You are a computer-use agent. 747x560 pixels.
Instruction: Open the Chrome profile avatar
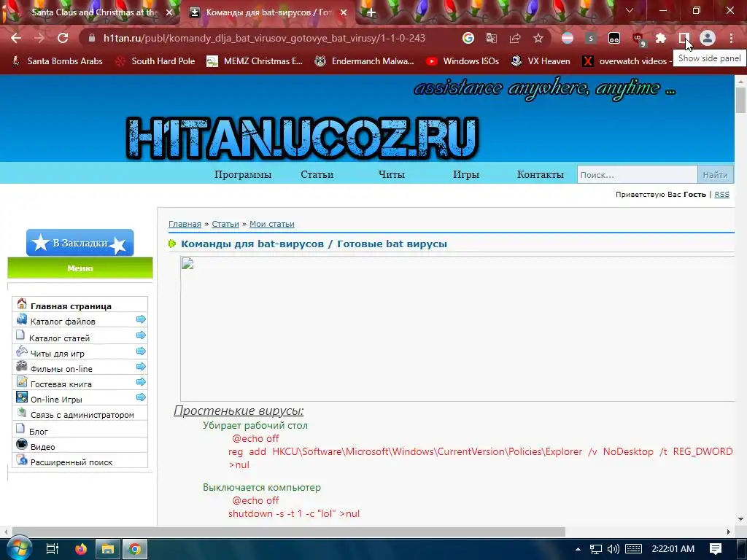707,38
